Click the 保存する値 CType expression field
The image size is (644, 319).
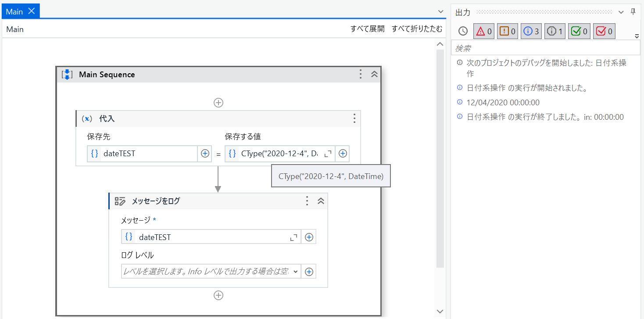280,154
